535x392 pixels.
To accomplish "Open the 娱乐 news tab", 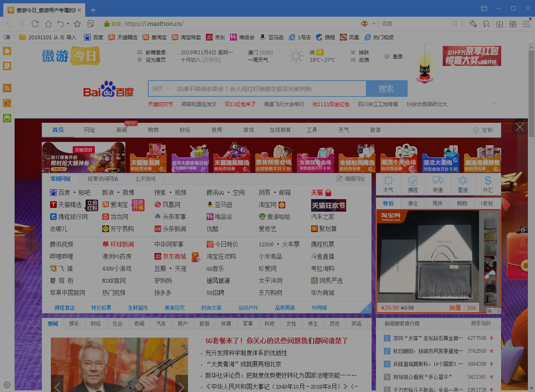I will tap(74, 324).
